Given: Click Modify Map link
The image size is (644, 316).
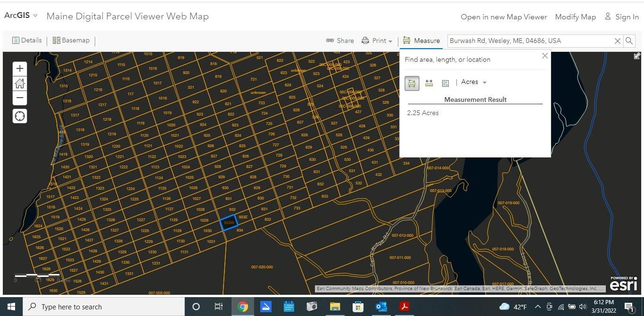Looking at the screenshot, I should 576,17.
